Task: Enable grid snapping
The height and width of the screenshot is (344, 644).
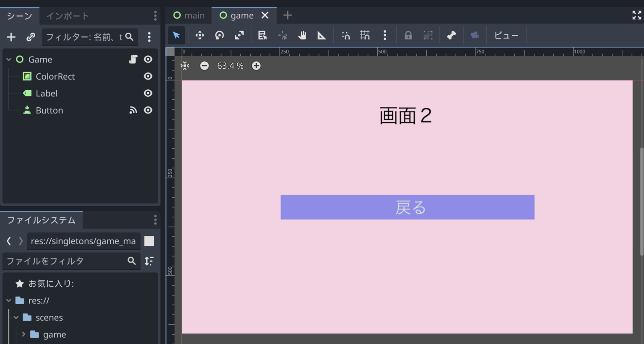Action: [365, 35]
